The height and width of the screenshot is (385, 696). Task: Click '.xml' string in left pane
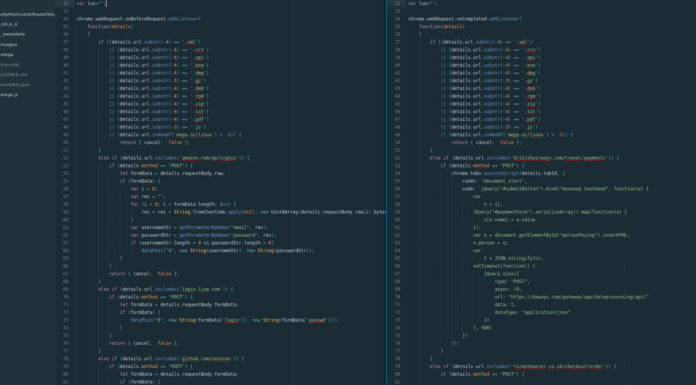(x=191, y=42)
